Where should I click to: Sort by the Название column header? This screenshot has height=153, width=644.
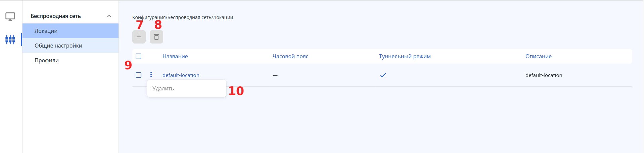(175, 56)
